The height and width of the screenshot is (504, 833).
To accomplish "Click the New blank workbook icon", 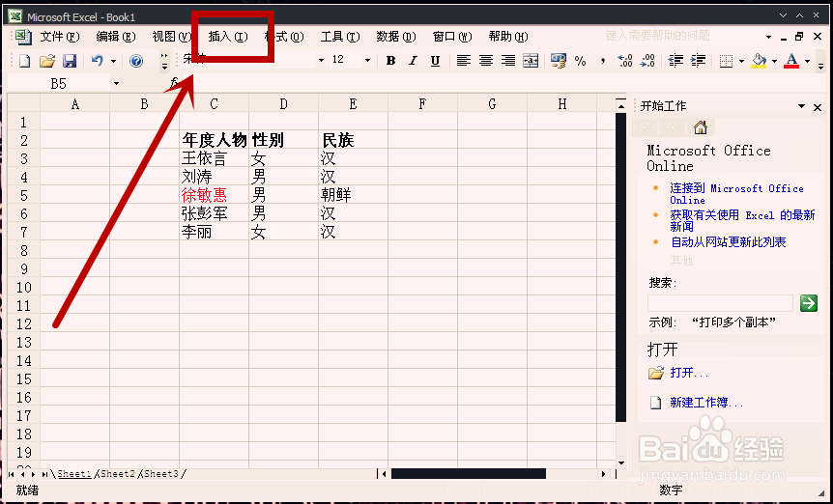I will (x=24, y=61).
